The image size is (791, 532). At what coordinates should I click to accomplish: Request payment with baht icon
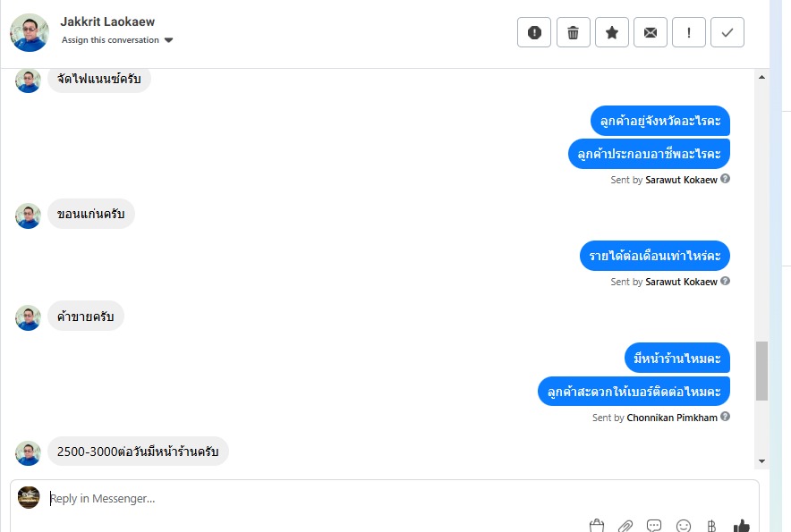[x=711, y=526]
